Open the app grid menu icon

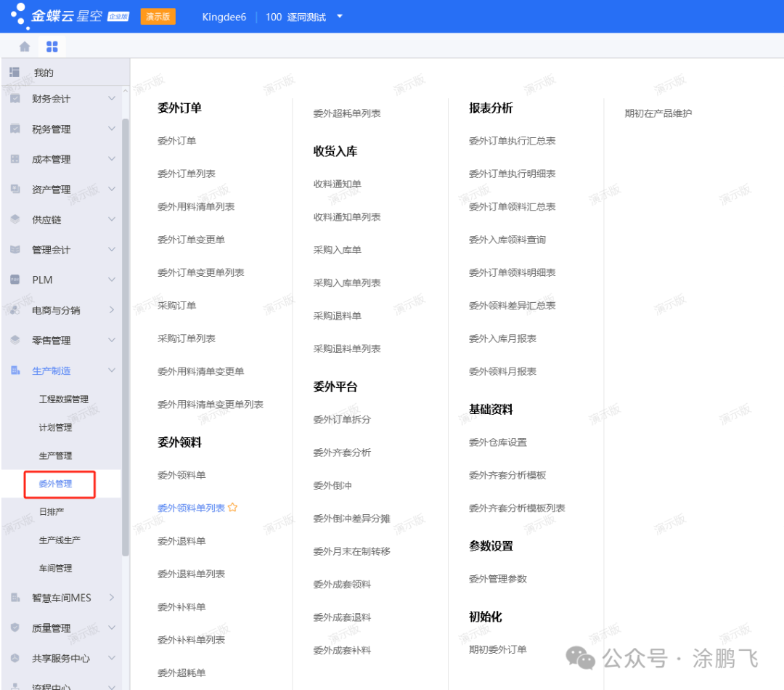[52, 46]
